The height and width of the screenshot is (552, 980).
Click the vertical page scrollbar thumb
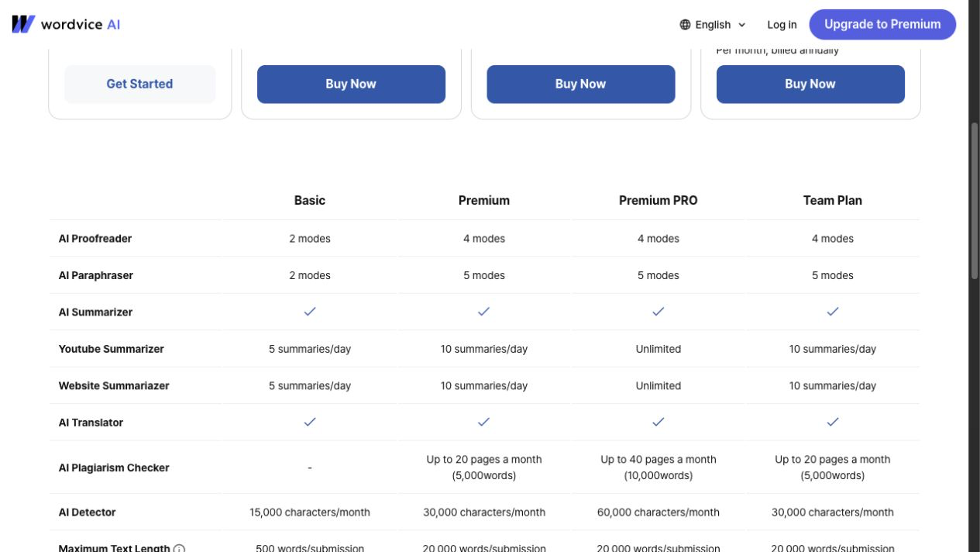tap(975, 199)
